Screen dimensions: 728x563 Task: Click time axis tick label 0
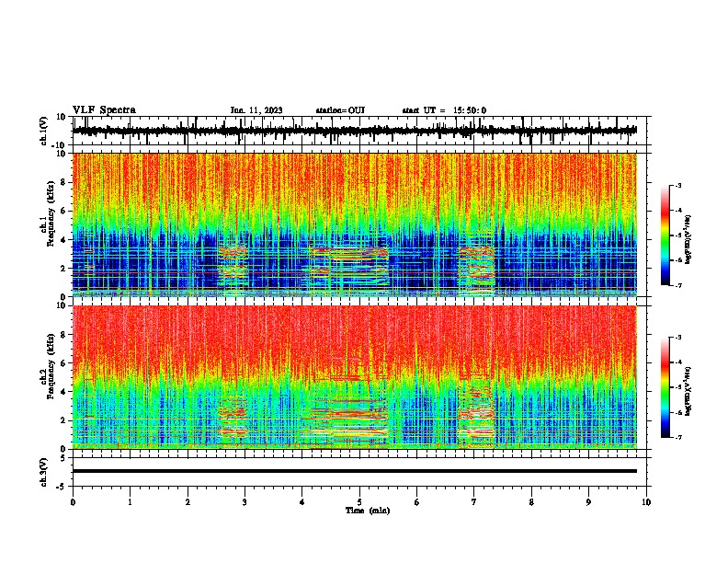(73, 502)
